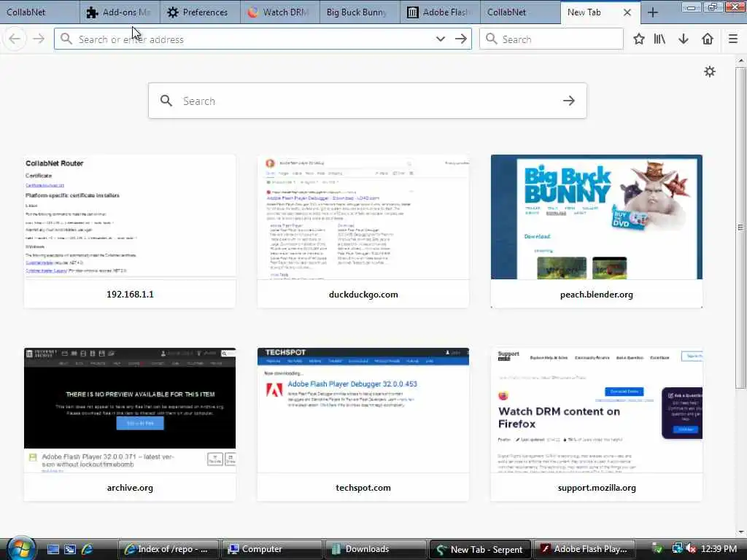Click the support.mozilla.org tile label
Screen dimensions: 747x560
(597, 488)
